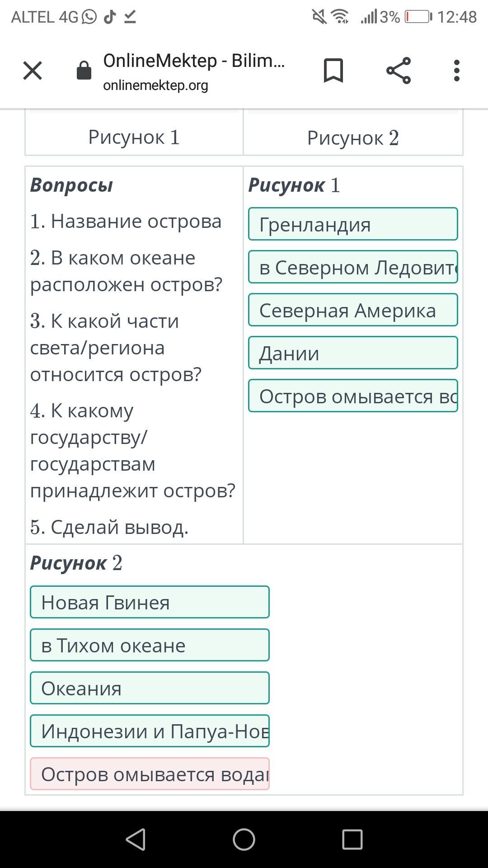The image size is (488, 868).
Task: Select the Индонезии и Папуа-Новой answer box
Action: click(150, 731)
